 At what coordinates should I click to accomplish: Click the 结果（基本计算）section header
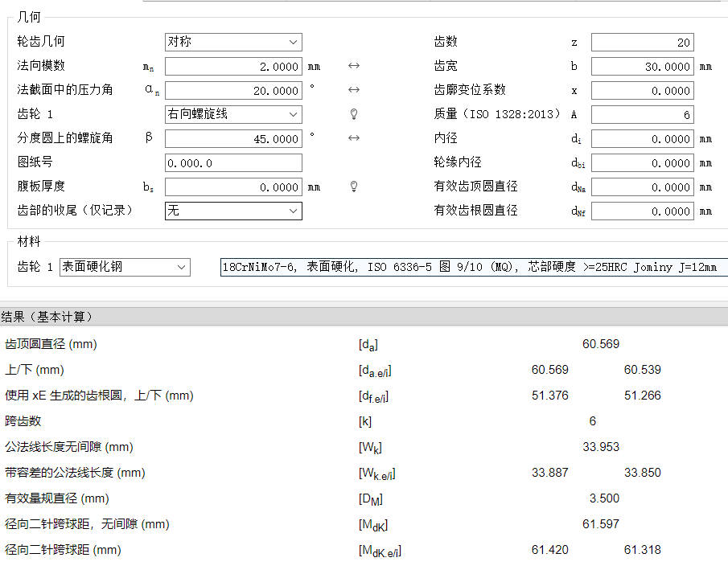pos(48,316)
